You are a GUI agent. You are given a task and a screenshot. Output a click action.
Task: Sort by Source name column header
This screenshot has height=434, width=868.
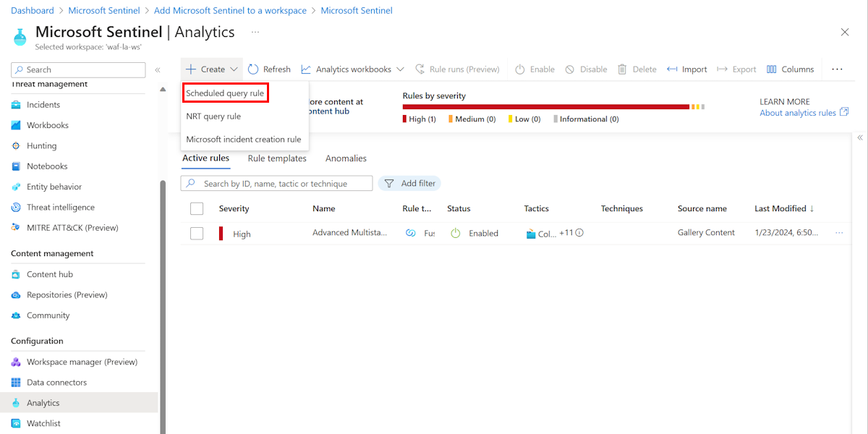pyautogui.click(x=702, y=209)
